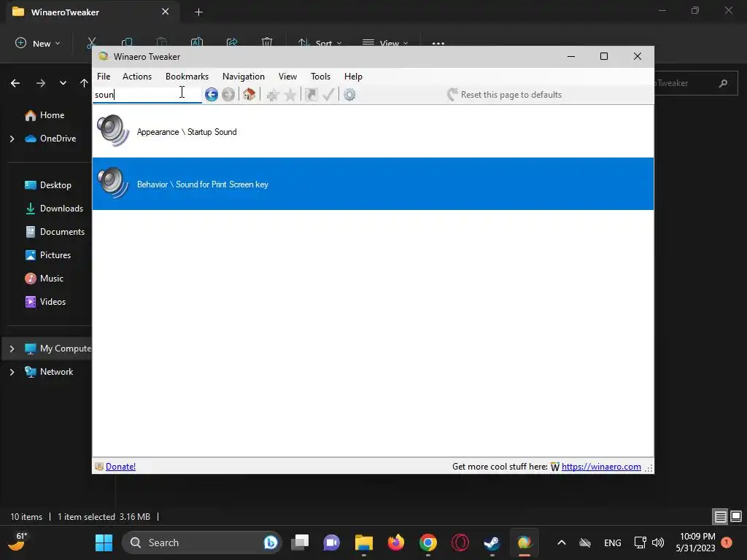This screenshot has width=747, height=560.
Task: Open the File menu in Winaero Tweaker
Action: [x=104, y=76]
